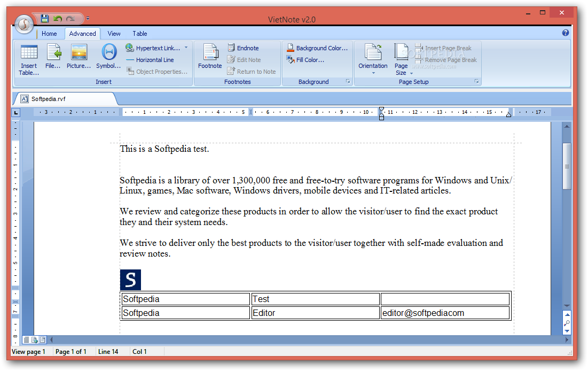Image resolution: width=588 pixels, height=371 pixels.
Task: Click the Insert Table grid icon
Action: 29,52
